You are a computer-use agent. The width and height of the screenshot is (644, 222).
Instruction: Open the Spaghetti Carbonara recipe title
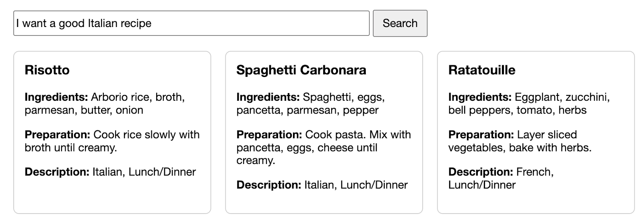[301, 70]
